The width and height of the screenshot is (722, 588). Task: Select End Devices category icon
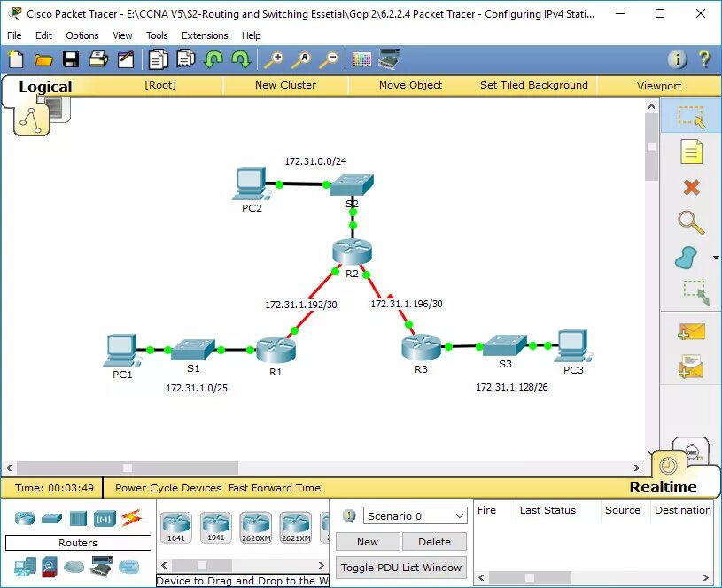click(25, 567)
